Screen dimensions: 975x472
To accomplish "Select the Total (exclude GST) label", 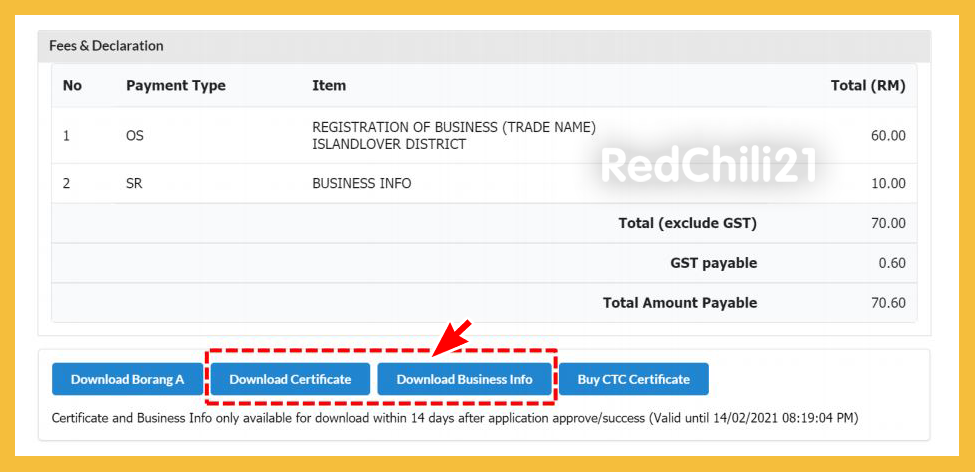I will pos(687,223).
